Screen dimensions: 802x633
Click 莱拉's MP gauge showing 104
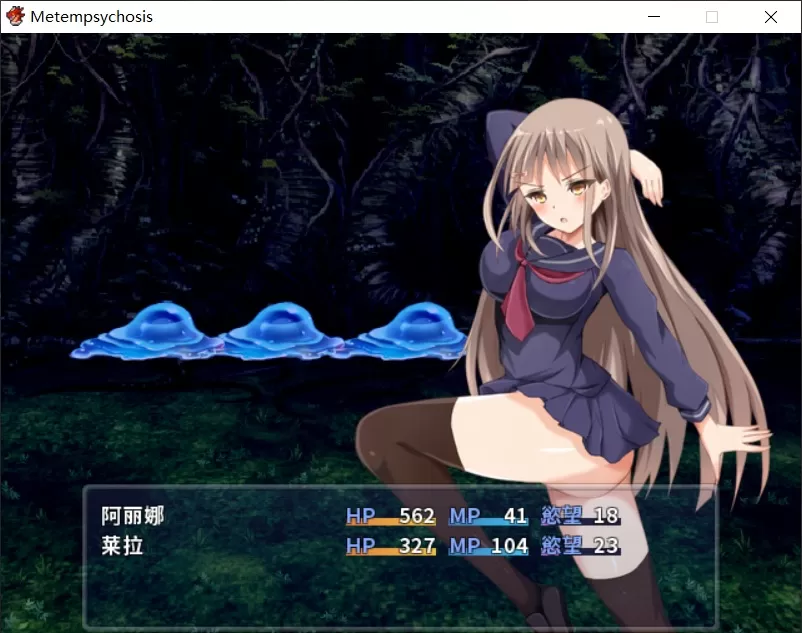pos(488,546)
